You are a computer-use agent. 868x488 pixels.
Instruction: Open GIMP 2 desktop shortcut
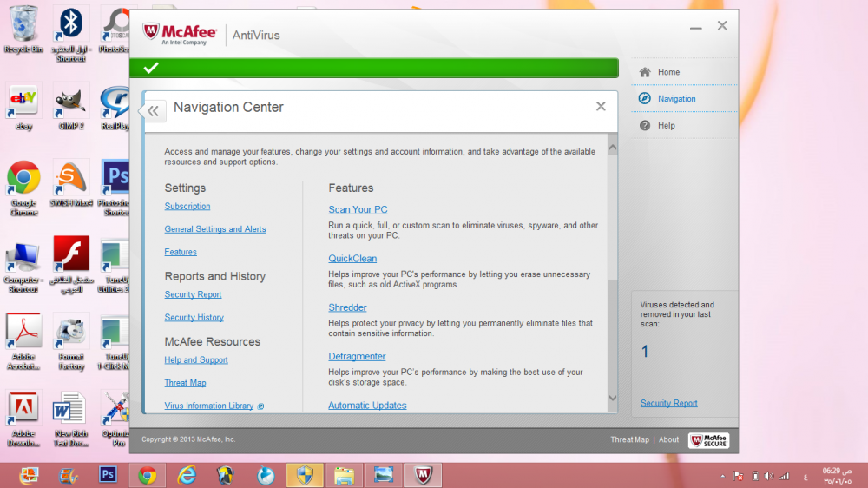pos(70,102)
